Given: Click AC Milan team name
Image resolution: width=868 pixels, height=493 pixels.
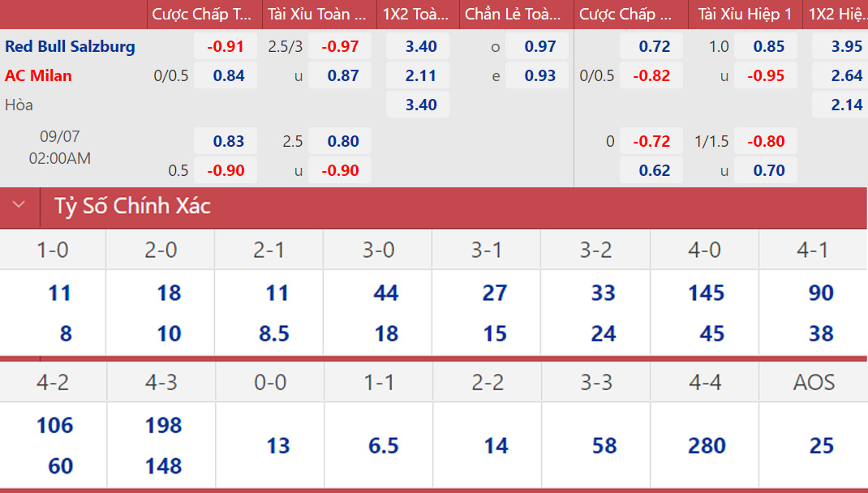Looking at the screenshot, I should 38,75.
